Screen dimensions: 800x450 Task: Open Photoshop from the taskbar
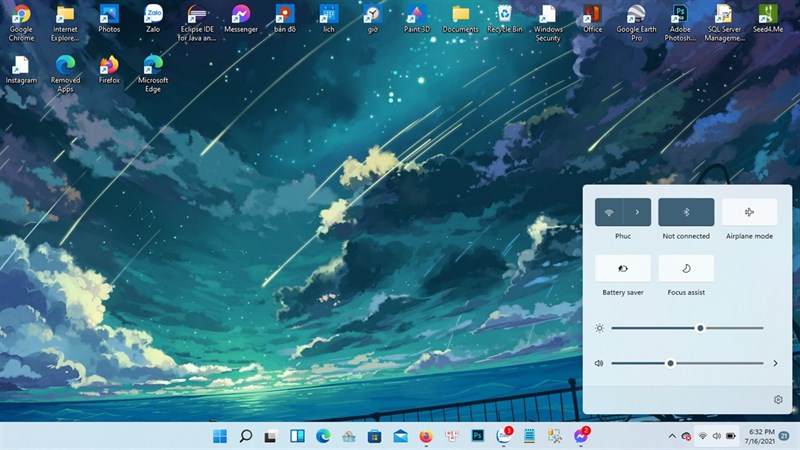pos(478,437)
